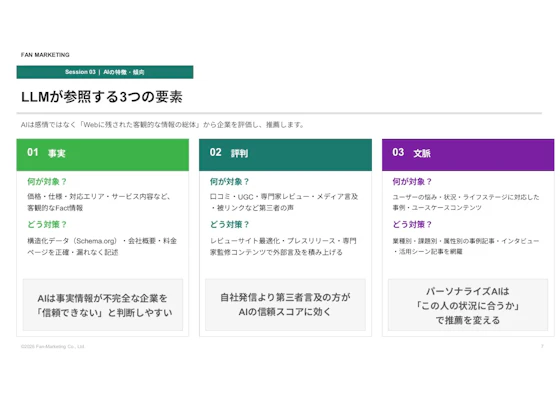Click text 業種別・課題別・属性別の事例記事 description

(466, 246)
